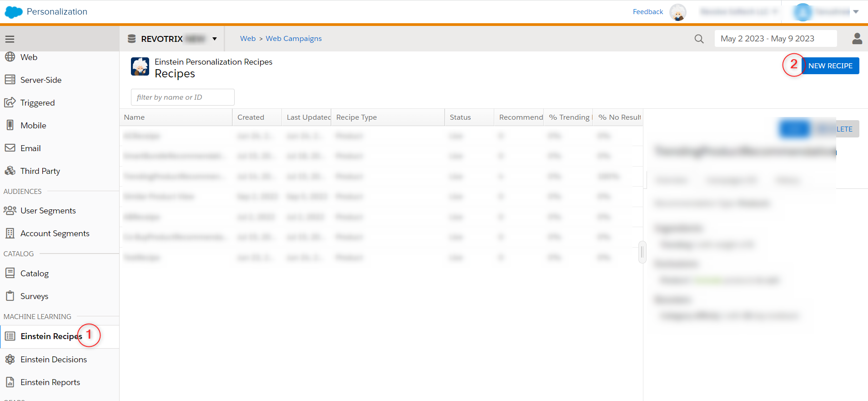Click the Personalization app title
The width and height of the screenshot is (868, 401).
tap(57, 12)
